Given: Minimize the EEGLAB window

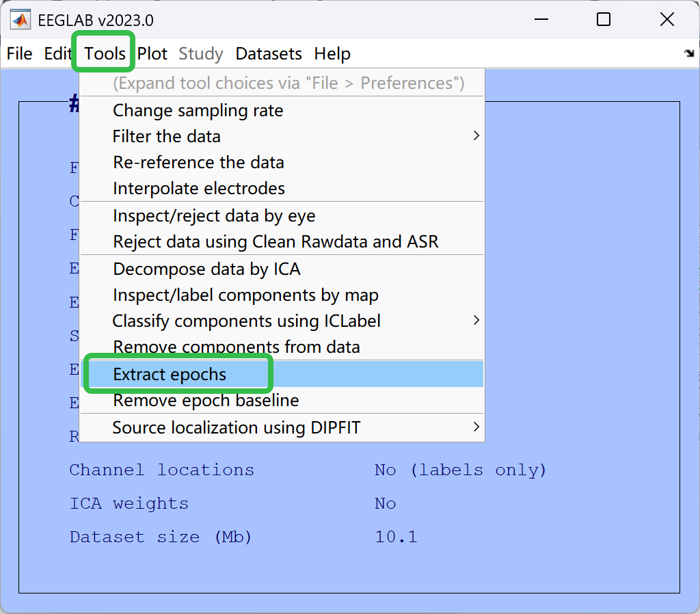Looking at the screenshot, I should [541, 20].
